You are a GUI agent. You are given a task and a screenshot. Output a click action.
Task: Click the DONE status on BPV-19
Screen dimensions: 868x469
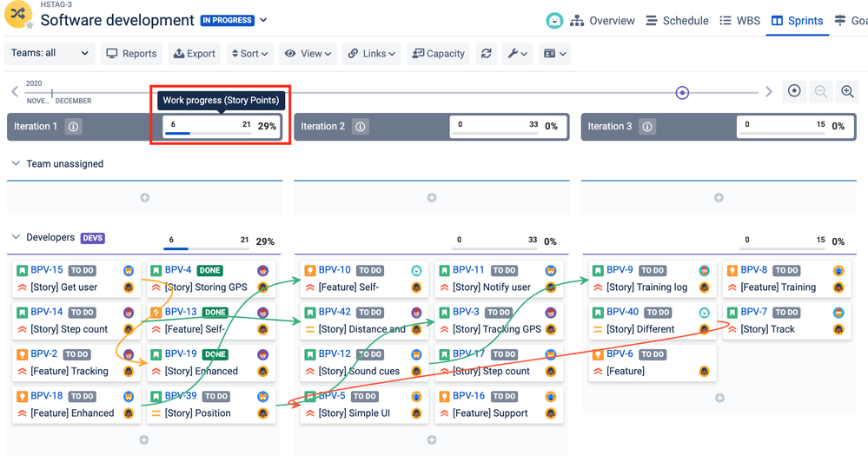coord(215,354)
